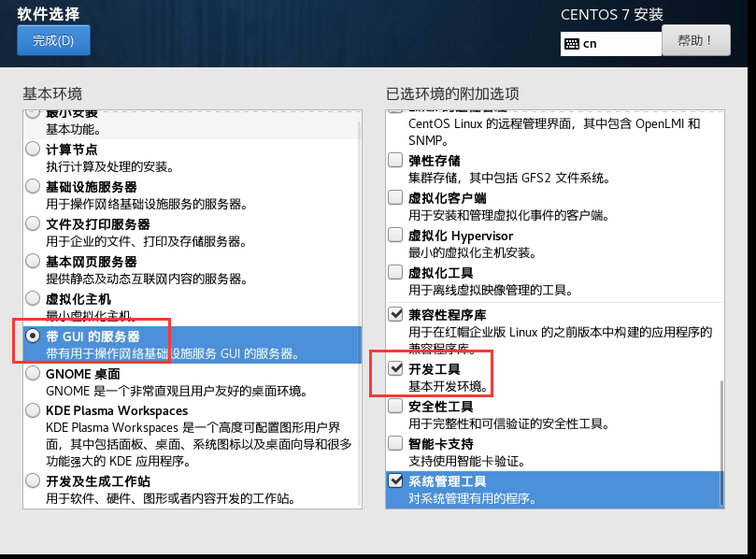This screenshot has width=756, height=559.
Task: Enable the 虚拟化客户端 checkbox
Action: [395, 197]
